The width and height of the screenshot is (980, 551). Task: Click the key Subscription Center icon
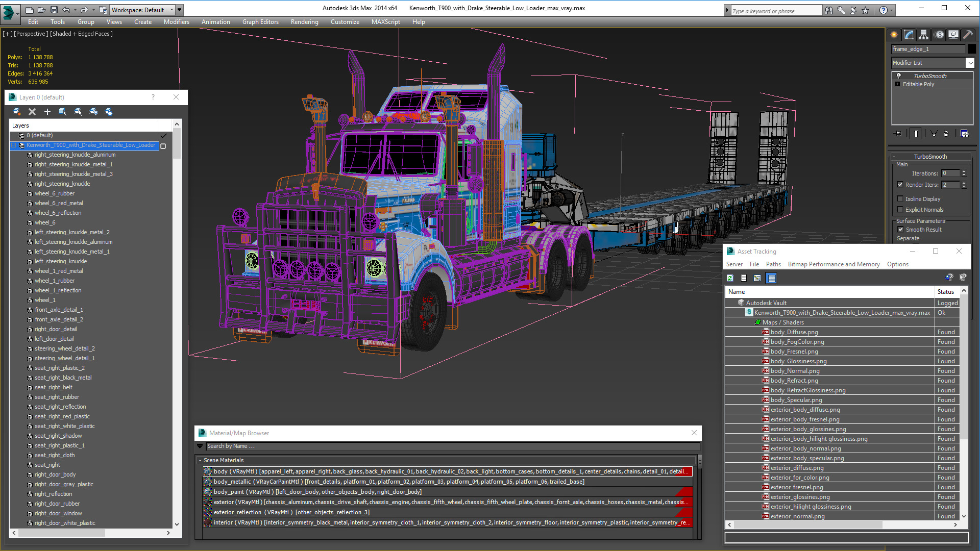point(841,10)
